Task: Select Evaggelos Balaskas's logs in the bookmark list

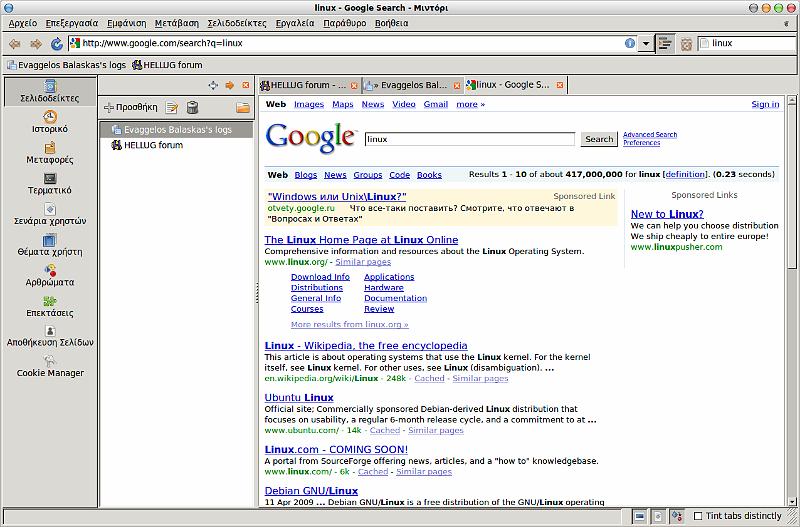Action: point(176,130)
